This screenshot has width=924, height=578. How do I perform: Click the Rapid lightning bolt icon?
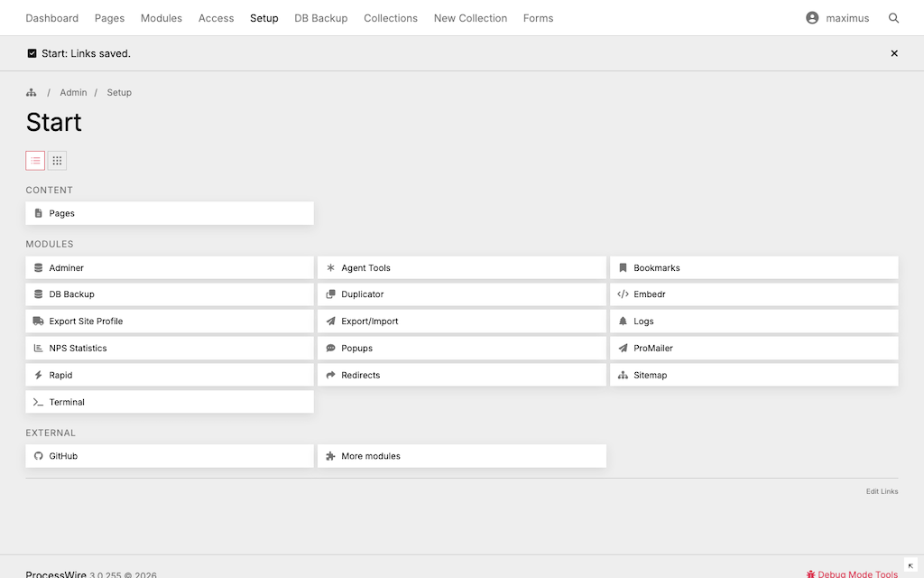click(38, 376)
